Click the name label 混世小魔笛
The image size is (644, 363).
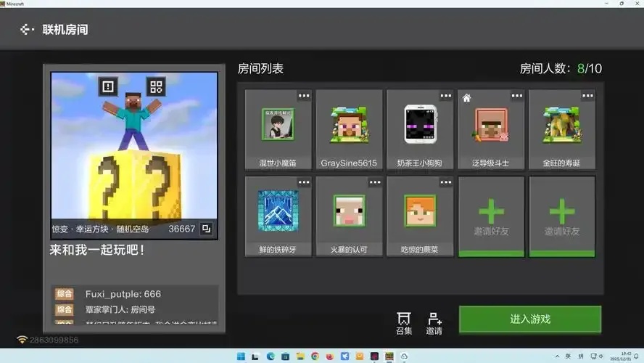coord(278,163)
